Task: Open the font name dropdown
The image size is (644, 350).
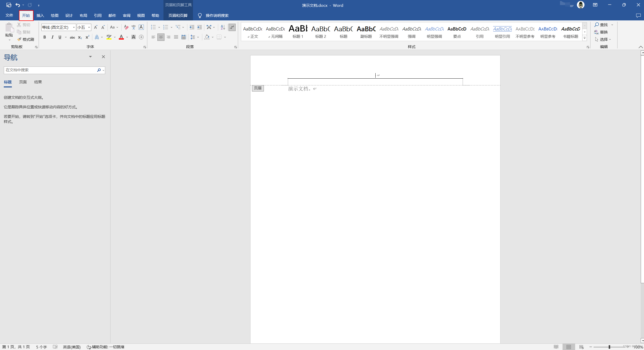Action: click(x=74, y=27)
